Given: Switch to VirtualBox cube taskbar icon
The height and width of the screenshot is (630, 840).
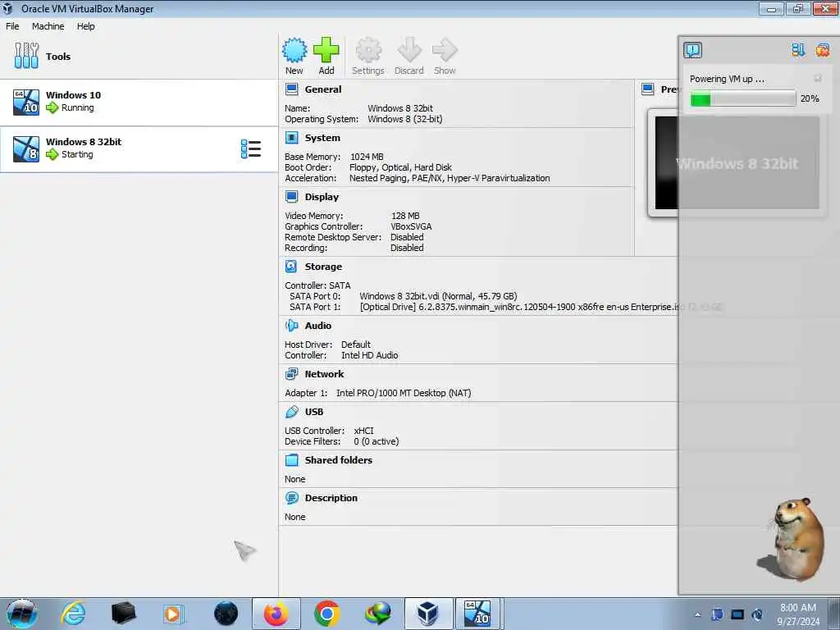Looking at the screenshot, I should click(x=428, y=614).
